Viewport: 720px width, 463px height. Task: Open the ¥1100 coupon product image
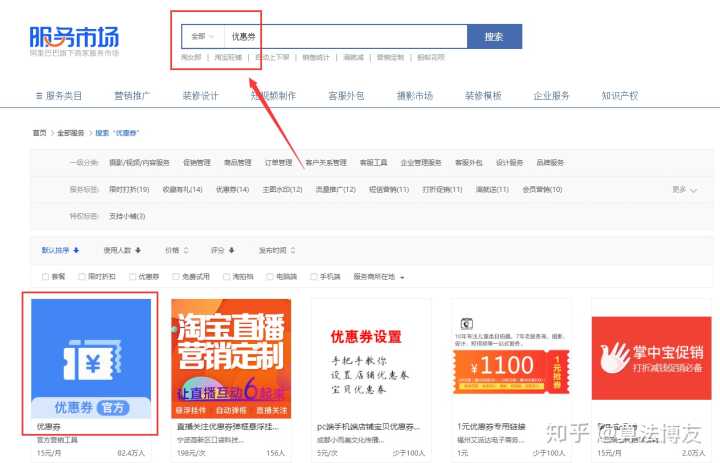[511, 359]
